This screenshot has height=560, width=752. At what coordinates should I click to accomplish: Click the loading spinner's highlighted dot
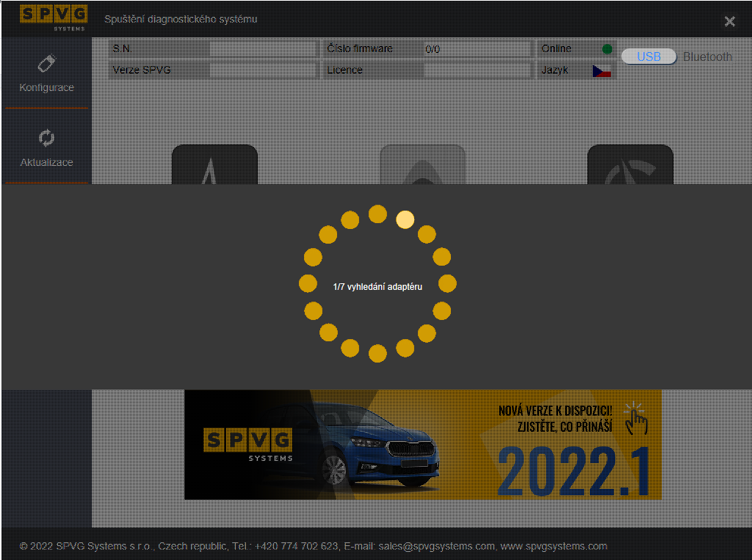405,219
